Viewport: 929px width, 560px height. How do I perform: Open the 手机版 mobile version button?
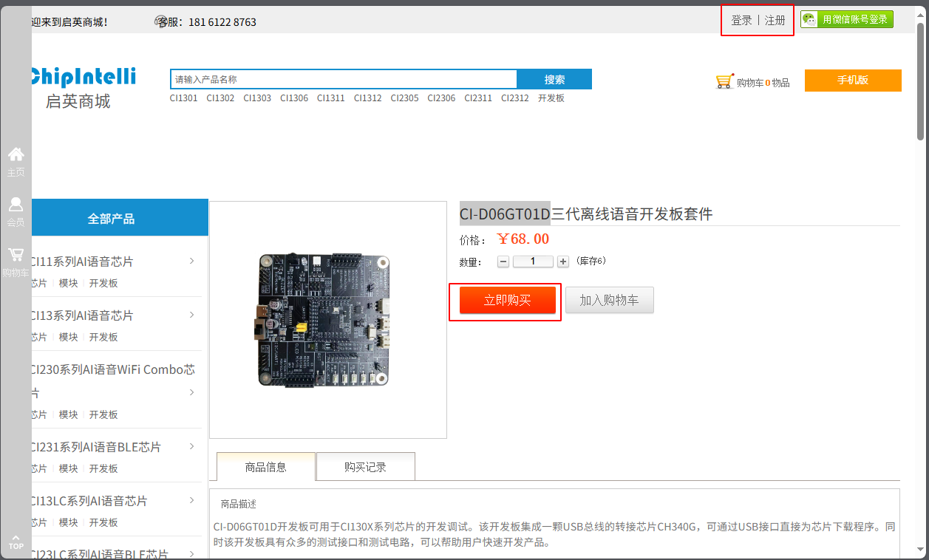click(853, 80)
